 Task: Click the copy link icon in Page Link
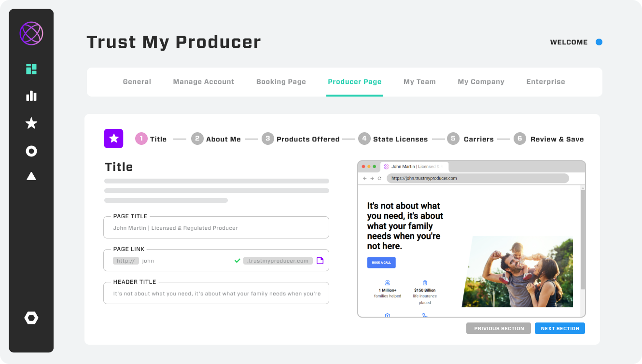point(320,261)
